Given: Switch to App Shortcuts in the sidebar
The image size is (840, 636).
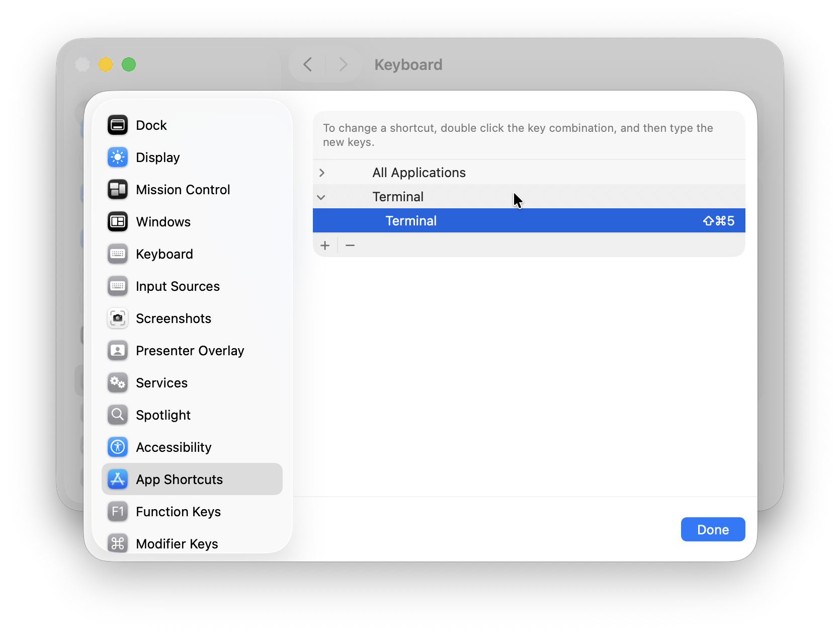Looking at the screenshot, I should (x=180, y=479).
